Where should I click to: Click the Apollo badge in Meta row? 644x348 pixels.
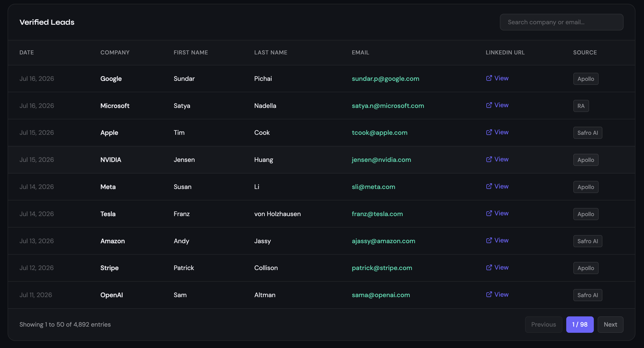pyautogui.click(x=586, y=187)
